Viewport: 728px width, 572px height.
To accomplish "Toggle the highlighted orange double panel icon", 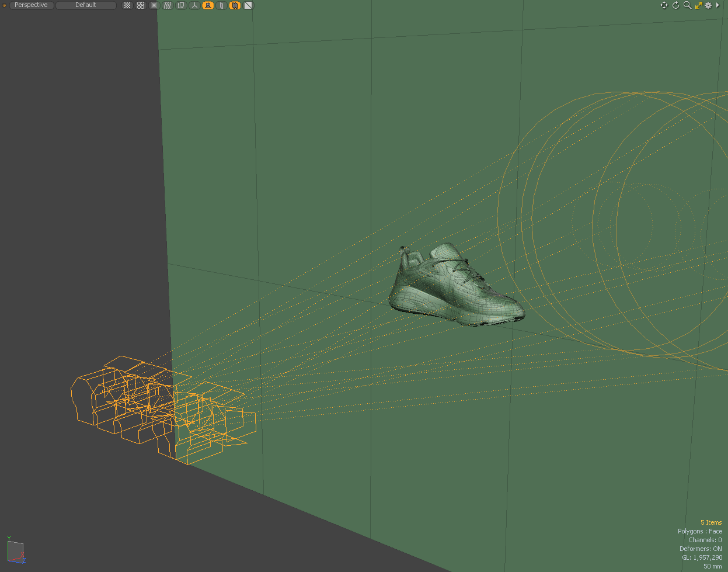I will click(235, 5).
